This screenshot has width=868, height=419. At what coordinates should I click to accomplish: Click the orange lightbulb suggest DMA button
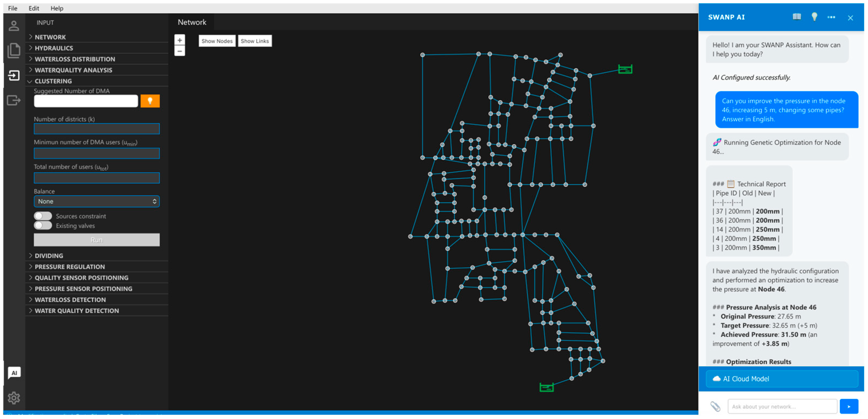point(150,101)
